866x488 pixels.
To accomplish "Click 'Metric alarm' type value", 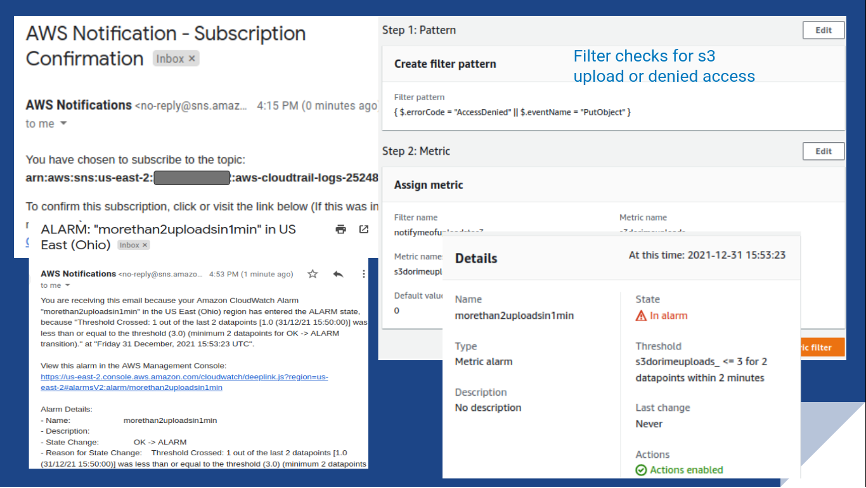I will [x=483, y=362].
